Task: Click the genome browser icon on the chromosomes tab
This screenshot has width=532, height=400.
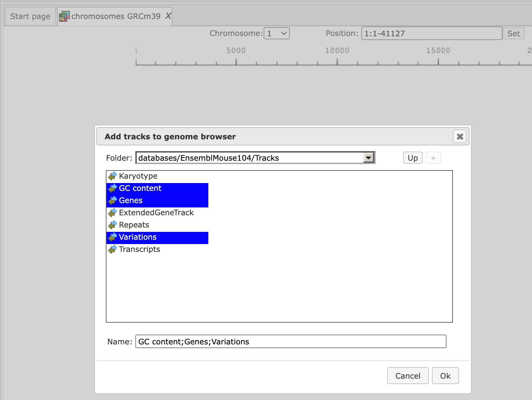Action: click(x=64, y=16)
